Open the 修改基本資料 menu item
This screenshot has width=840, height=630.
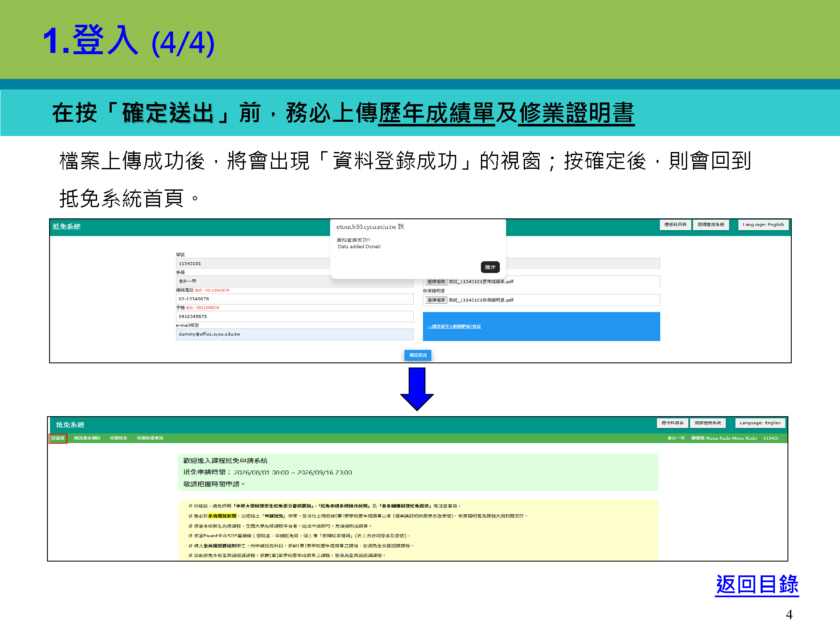pos(87,438)
